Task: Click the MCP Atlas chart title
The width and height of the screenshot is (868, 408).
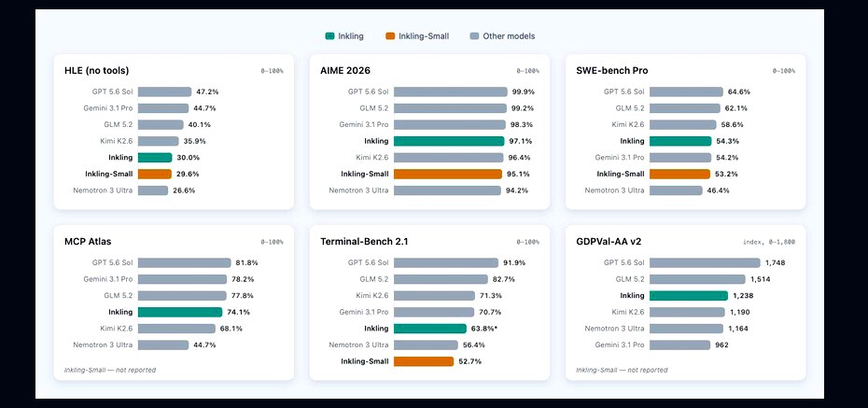Action: (x=88, y=242)
